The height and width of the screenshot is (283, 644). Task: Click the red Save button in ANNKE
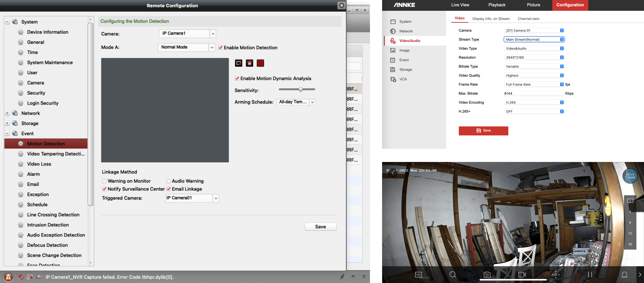pyautogui.click(x=483, y=131)
